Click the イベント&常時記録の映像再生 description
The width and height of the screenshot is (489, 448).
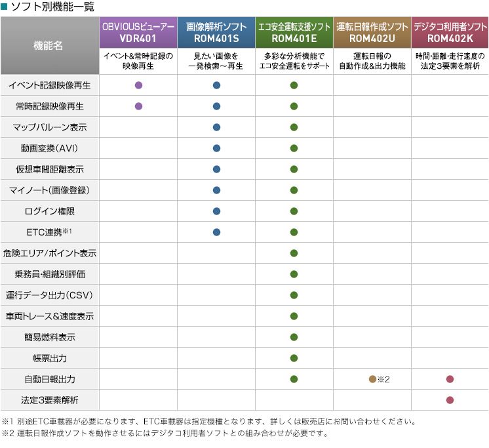point(138,61)
